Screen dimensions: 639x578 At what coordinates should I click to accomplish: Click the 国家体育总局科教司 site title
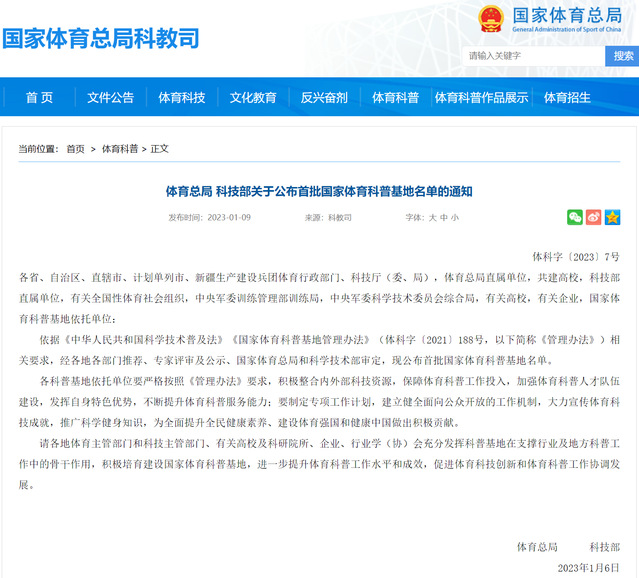pyautogui.click(x=101, y=38)
